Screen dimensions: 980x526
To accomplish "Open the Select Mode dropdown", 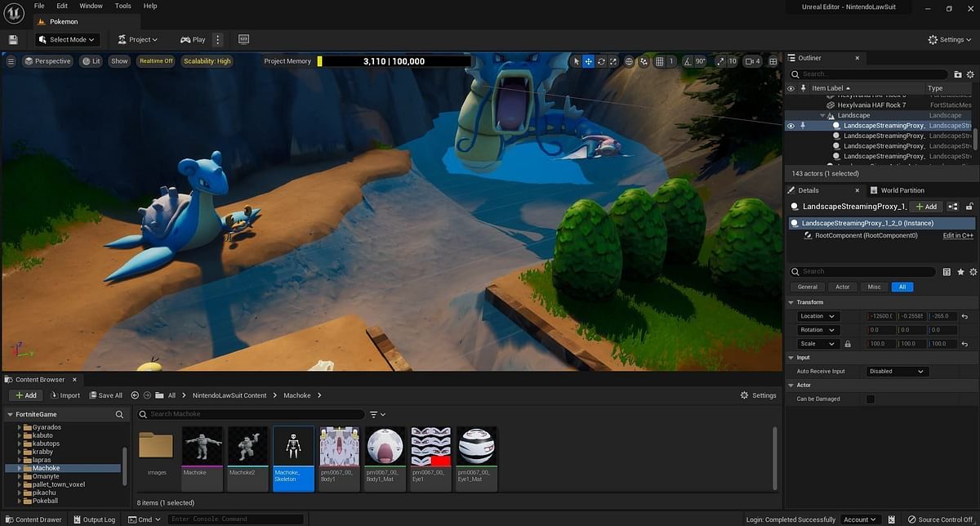I will (x=66, y=38).
